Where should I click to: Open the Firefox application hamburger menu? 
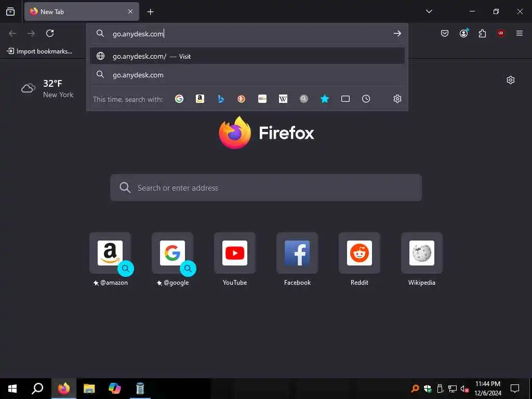tap(520, 33)
